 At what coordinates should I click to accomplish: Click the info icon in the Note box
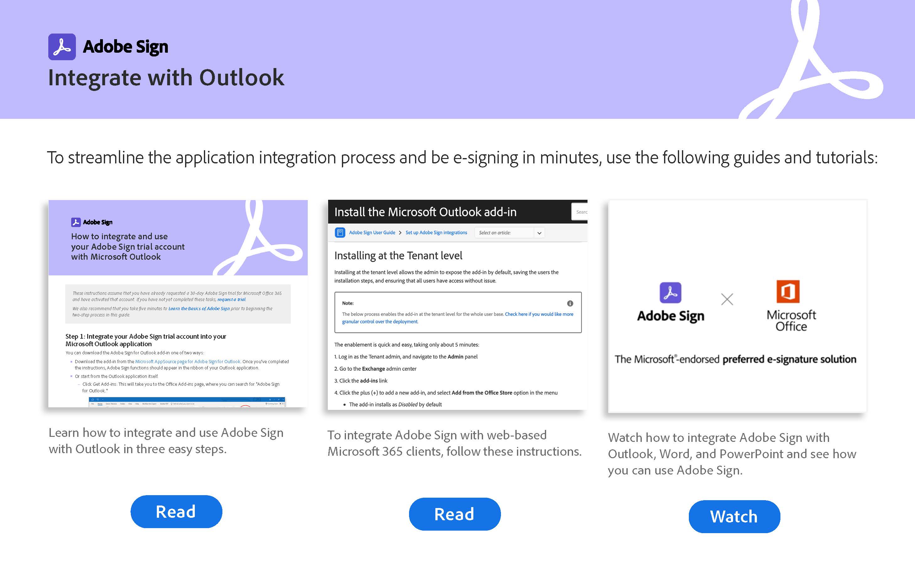click(x=570, y=304)
